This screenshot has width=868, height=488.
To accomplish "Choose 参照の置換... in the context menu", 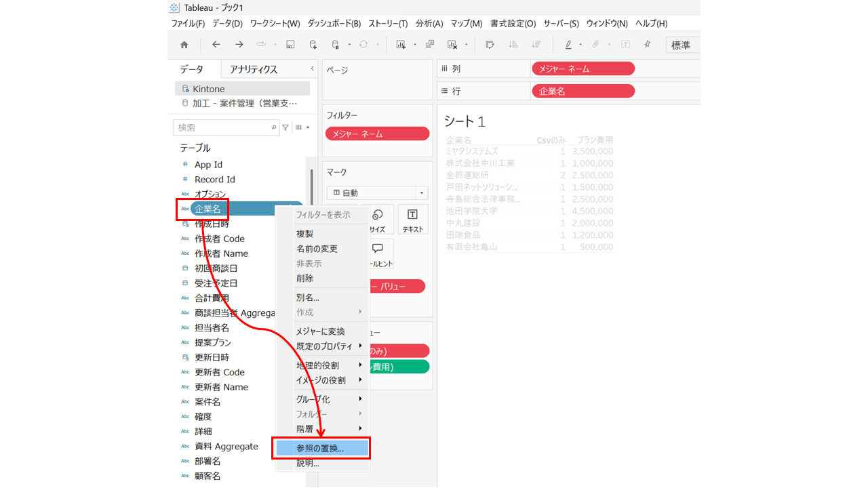I will click(321, 448).
